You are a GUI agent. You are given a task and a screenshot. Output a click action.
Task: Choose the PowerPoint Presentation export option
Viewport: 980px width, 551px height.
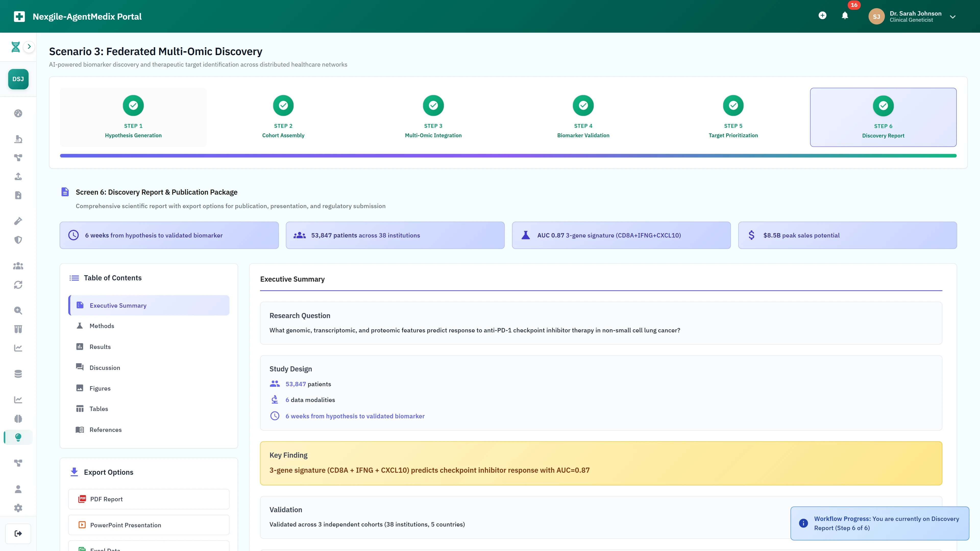(148, 525)
